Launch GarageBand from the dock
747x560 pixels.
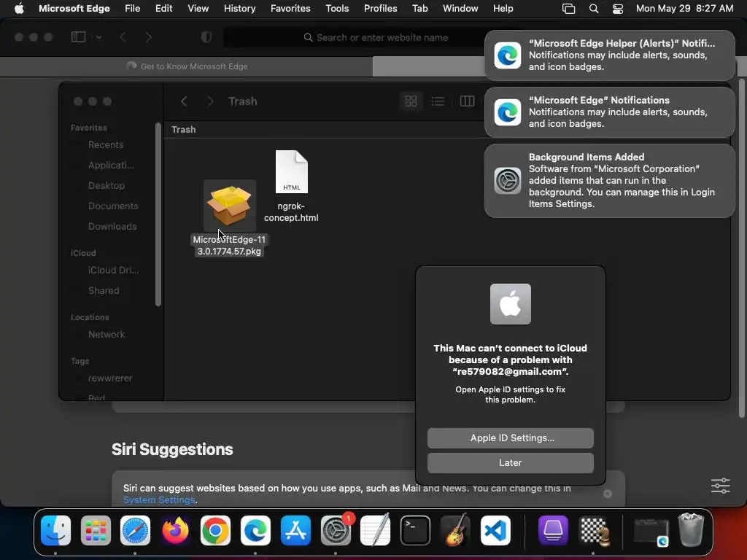(x=455, y=531)
